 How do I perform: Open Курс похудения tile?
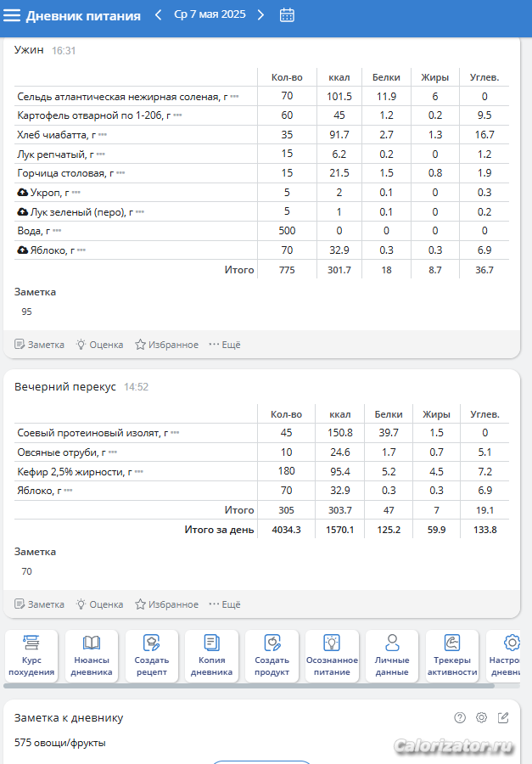point(31,656)
